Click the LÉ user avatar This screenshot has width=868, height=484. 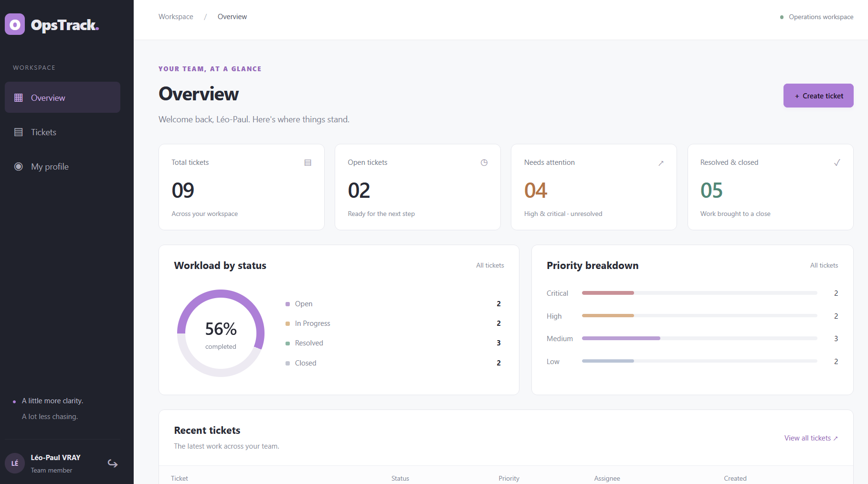(15, 463)
